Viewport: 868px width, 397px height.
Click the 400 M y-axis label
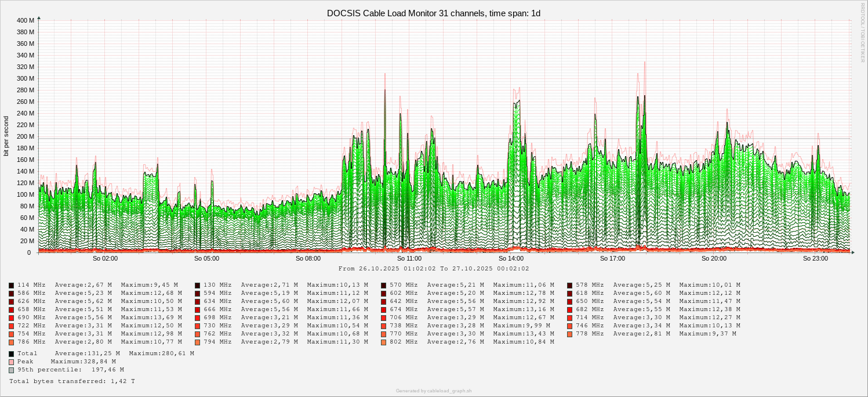26,20
